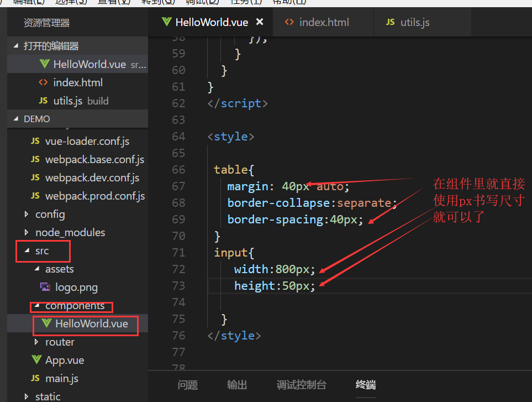Image resolution: width=532 pixels, height=402 pixels.
Task: Click the JS icon beside main.js
Action: coord(35,378)
